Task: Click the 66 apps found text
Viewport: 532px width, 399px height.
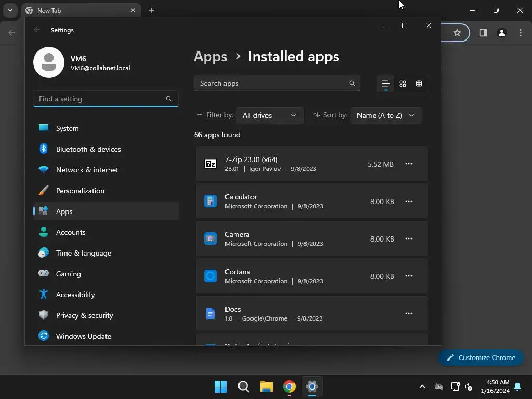Action: coord(217,135)
